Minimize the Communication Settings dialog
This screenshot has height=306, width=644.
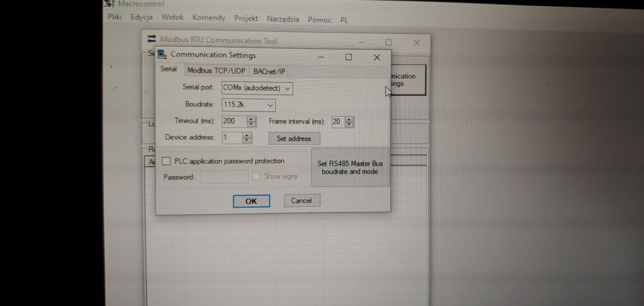coord(321,56)
